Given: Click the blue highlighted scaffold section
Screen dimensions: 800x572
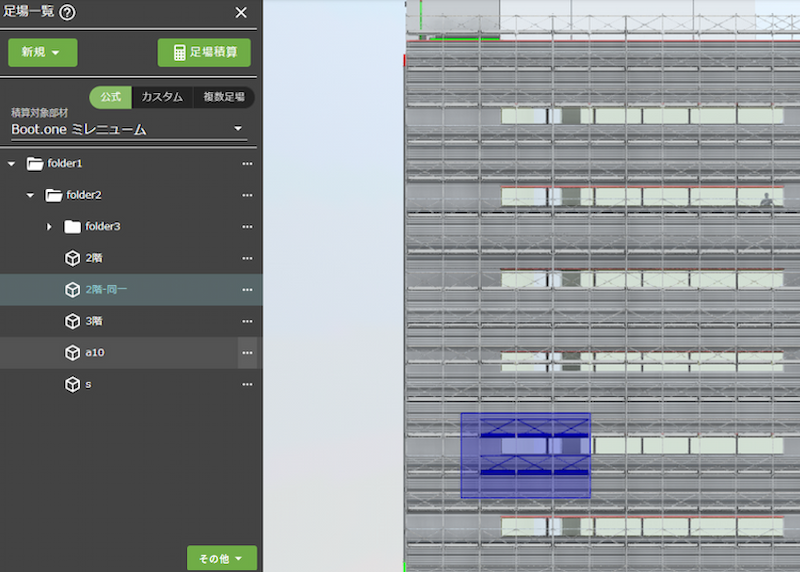Looking at the screenshot, I should [525, 456].
